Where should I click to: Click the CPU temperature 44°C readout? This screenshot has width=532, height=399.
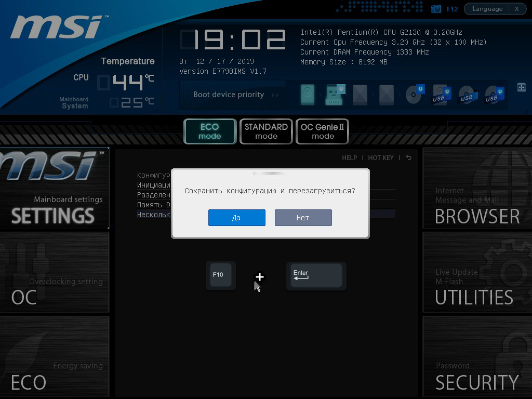126,82
